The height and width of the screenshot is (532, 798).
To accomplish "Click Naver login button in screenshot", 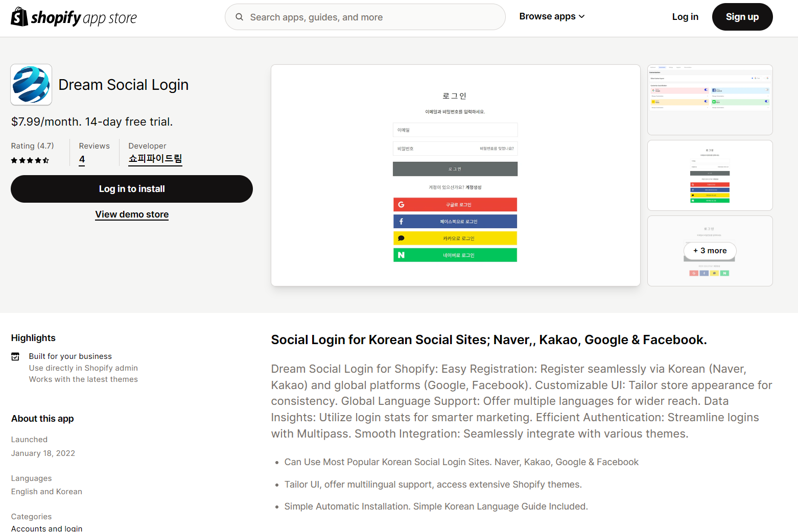I will [x=455, y=255].
